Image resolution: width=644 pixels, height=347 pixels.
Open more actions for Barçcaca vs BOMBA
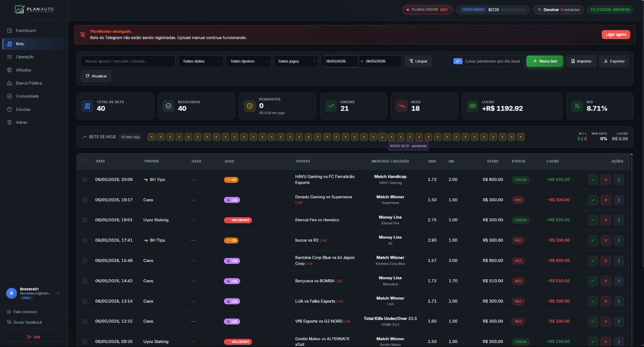[x=619, y=280]
